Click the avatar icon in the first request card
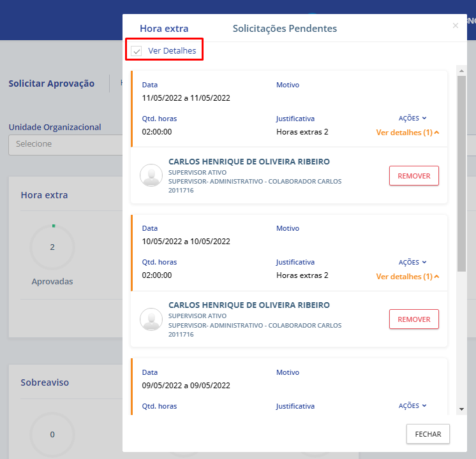The image size is (476, 459). 151,176
